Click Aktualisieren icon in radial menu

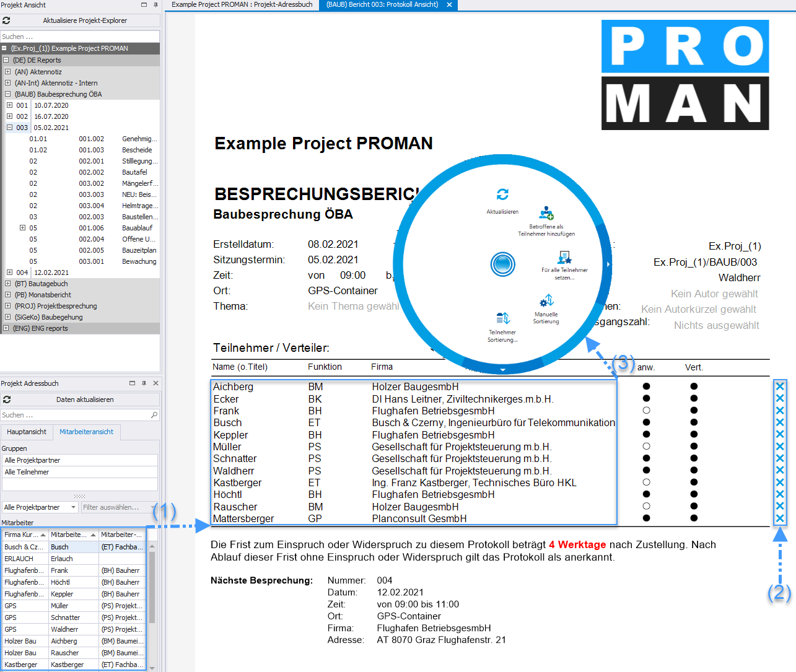coord(502,194)
